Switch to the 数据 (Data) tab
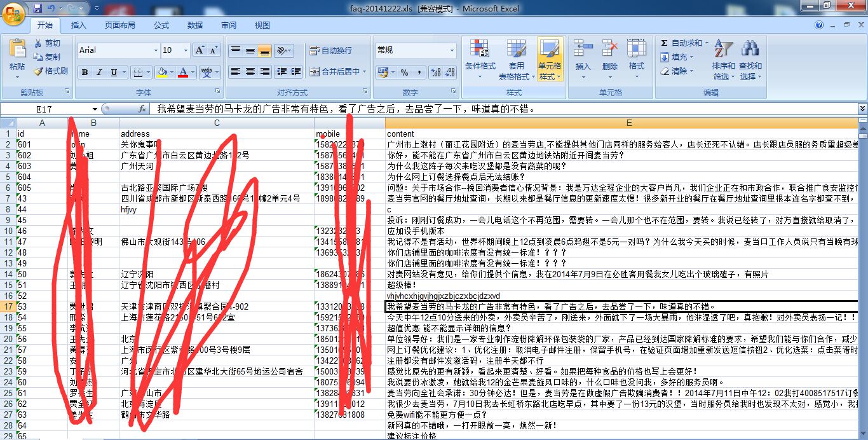Viewport: 868px width, 440px height. (x=195, y=25)
